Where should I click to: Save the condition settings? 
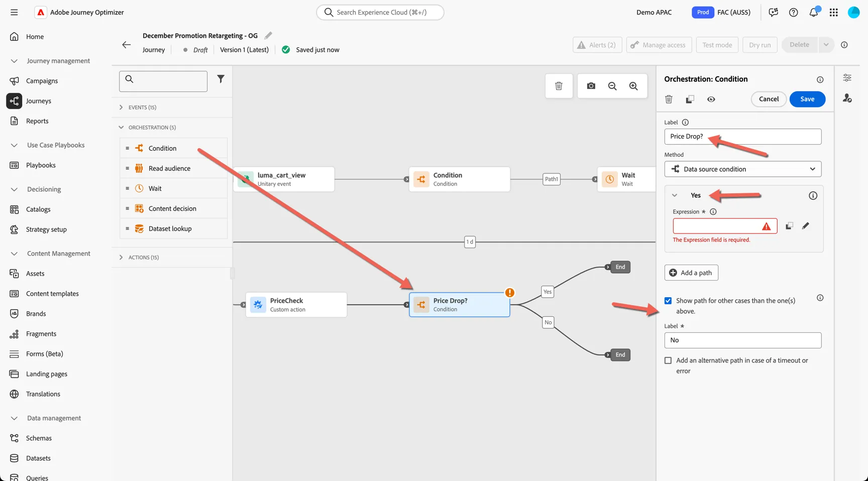click(807, 99)
